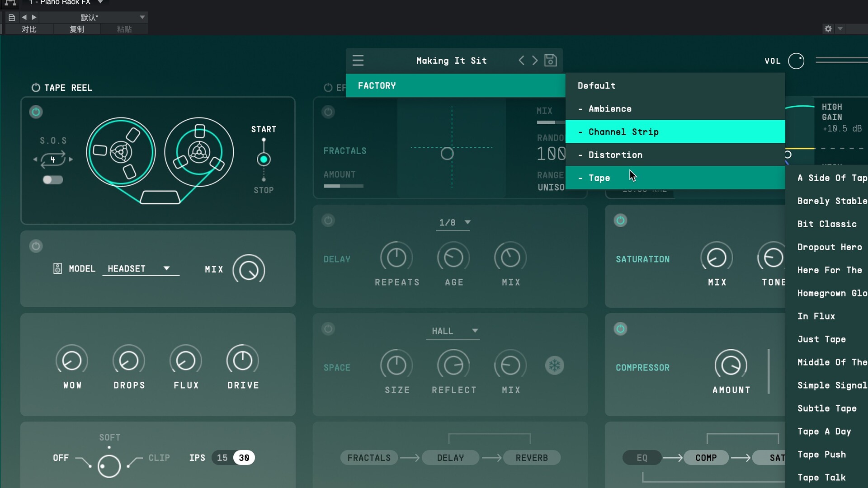Click the save preset floppy icon
Image resolution: width=868 pixels, height=488 pixels.
pos(550,61)
